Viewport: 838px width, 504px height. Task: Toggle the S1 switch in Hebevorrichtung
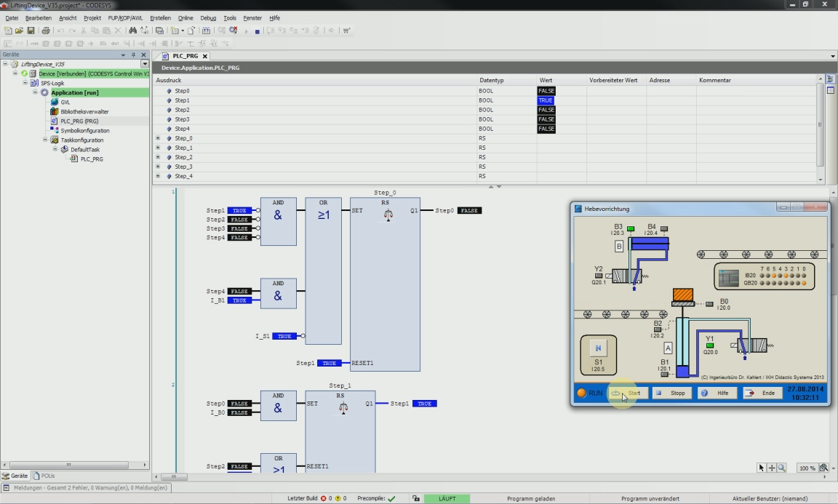[x=598, y=348]
